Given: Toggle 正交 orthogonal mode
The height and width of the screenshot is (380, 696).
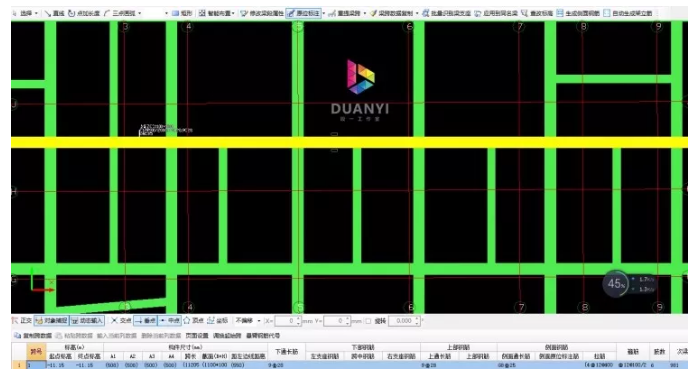Looking at the screenshot, I should [x=22, y=321].
